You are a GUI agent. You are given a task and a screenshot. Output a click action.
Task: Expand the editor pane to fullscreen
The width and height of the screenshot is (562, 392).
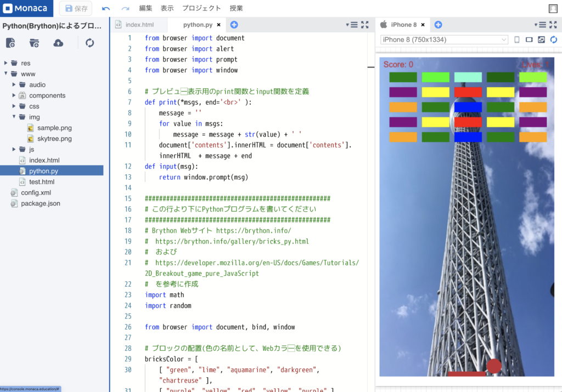[x=365, y=25]
